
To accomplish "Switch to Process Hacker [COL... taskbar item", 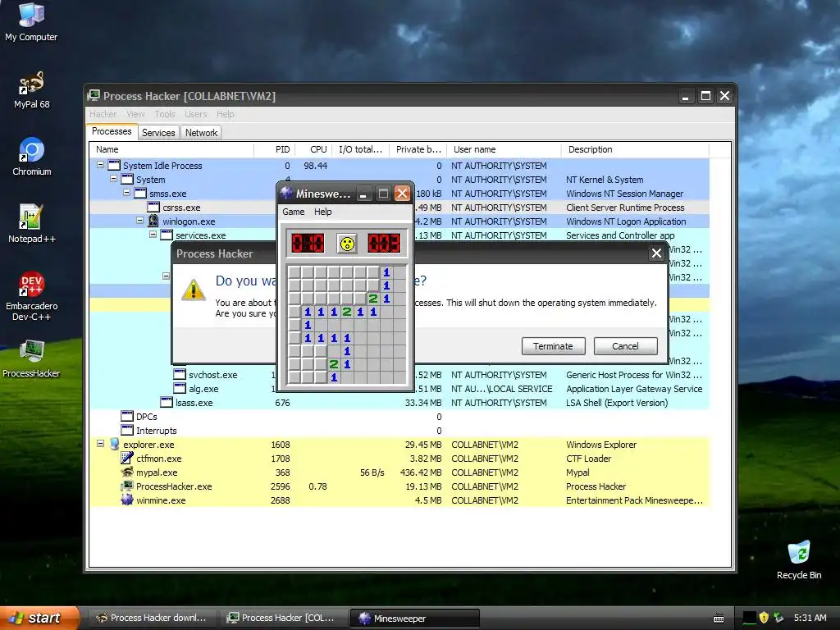I will [282, 619].
